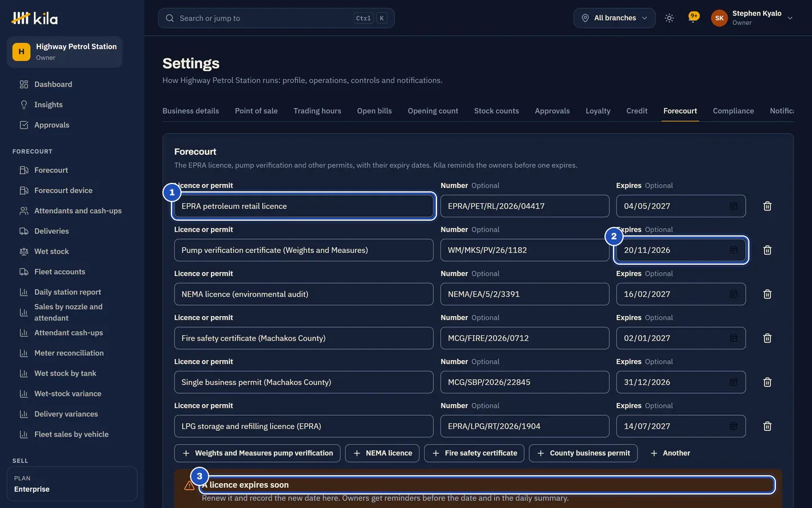Open calendar picker for 04/05/2027 expiry
This screenshot has height=508, width=812.
[733, 206]
